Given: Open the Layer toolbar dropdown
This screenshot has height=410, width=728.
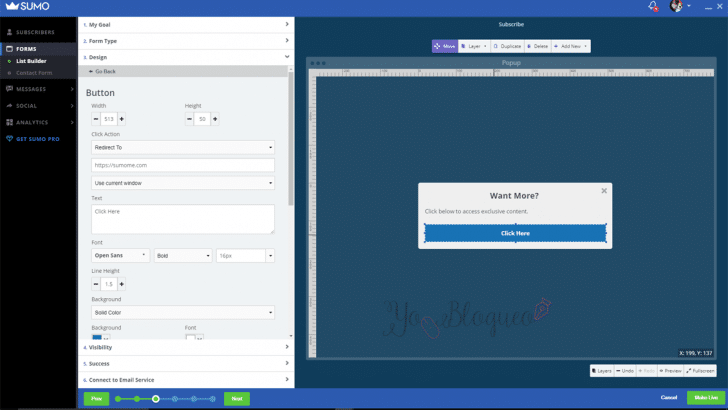Looking at the screenshot, I should coord(474,46).
